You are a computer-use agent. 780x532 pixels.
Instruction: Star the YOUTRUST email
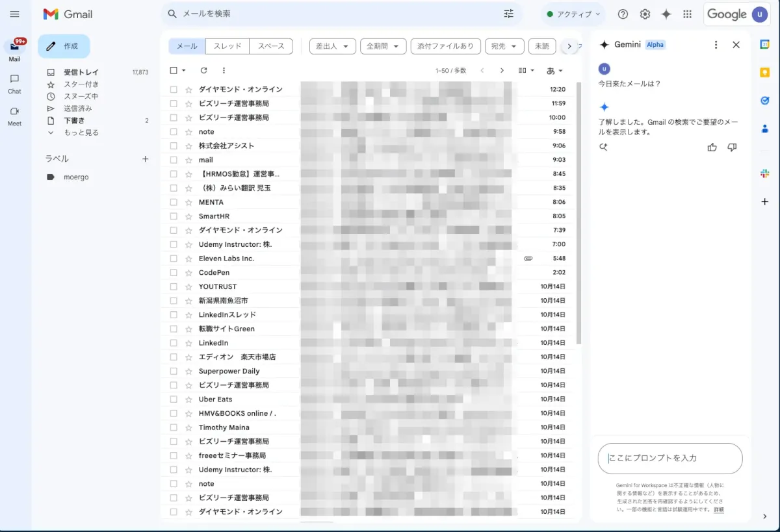tap(188, 286)
